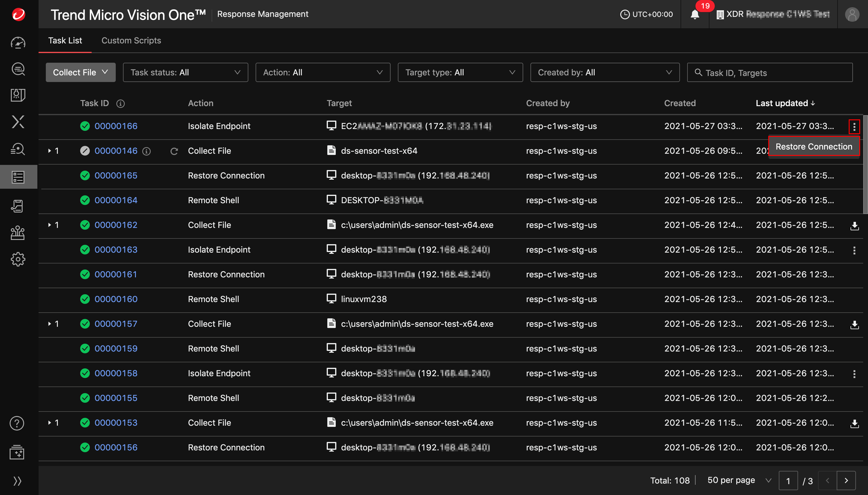Open task 00000166 details link

[x=116, y=126]
